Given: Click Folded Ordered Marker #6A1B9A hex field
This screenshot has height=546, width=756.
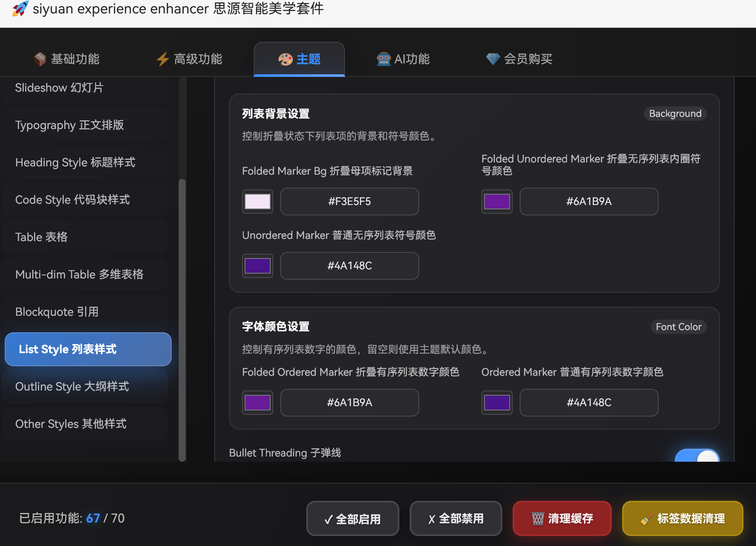Looking at the screenshot, I should (x=350, y=403).
